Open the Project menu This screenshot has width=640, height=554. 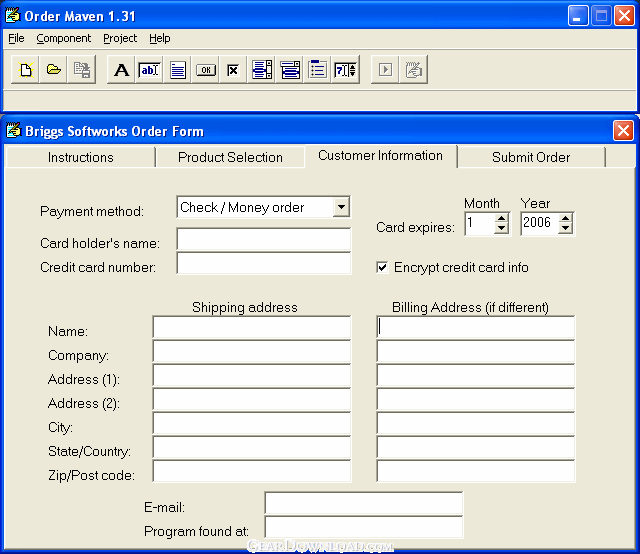click(120, 38)
